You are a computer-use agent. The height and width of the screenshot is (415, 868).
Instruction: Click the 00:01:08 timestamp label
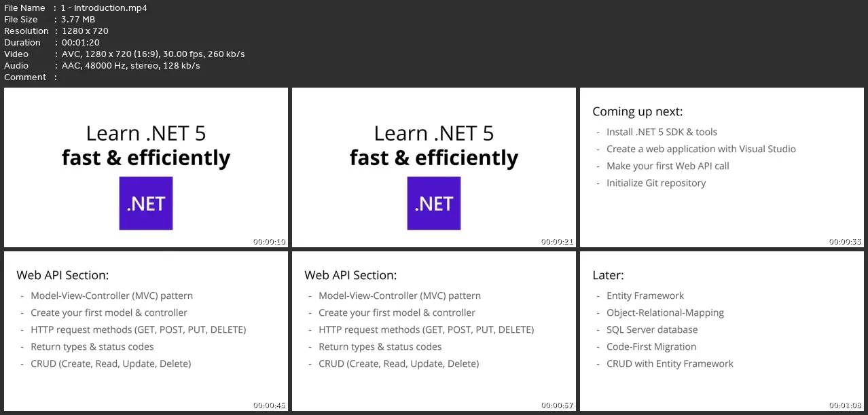tap(846, 405)
